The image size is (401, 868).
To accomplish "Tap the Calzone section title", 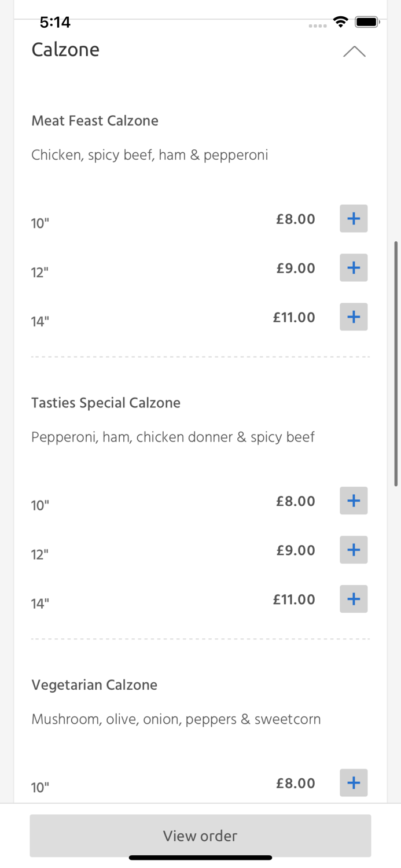I will point(65,50).
